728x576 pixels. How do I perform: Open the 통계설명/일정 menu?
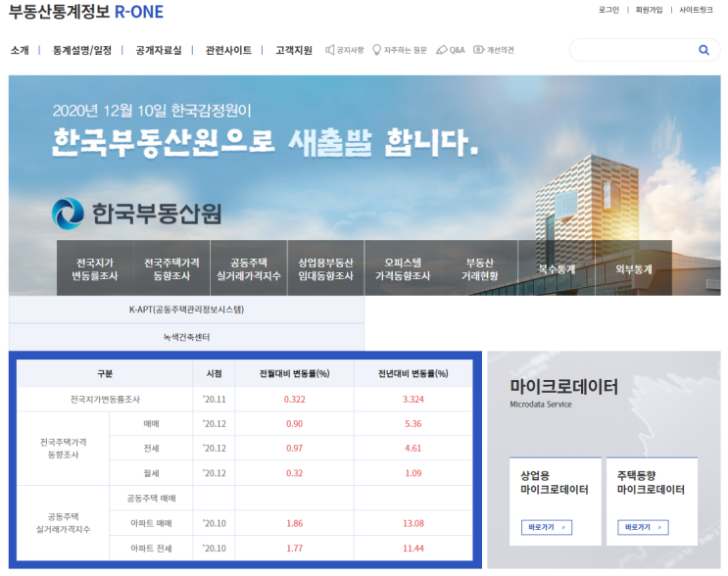click(82, 50)
